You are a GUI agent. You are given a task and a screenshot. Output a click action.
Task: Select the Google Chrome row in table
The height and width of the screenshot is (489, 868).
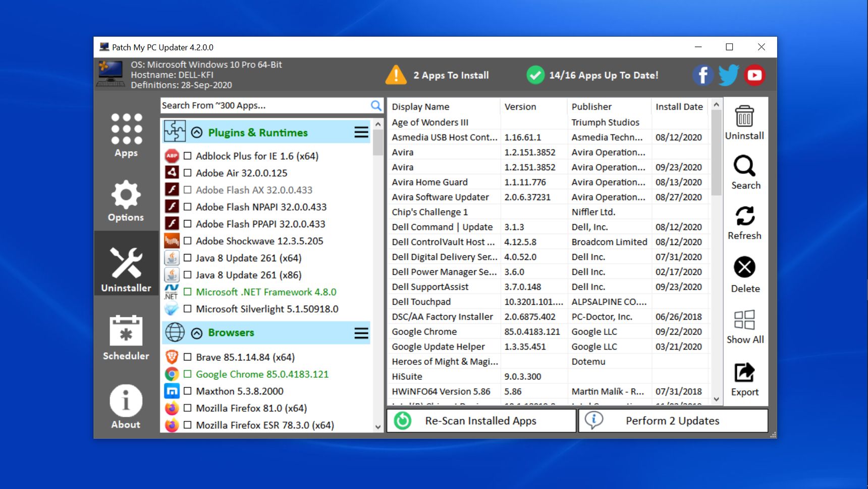(x=549, y=332)
